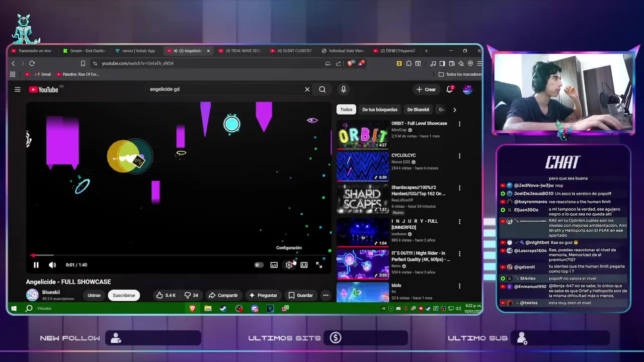Open the YouTube hamburger guide menu
The image size is (644, 362).
click(x=18, y=89)
